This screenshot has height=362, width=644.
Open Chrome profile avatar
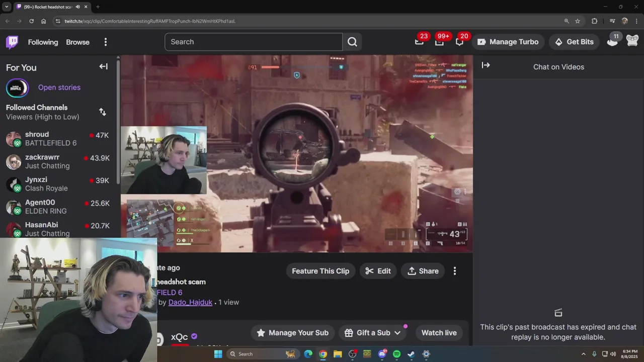point(624,21)
